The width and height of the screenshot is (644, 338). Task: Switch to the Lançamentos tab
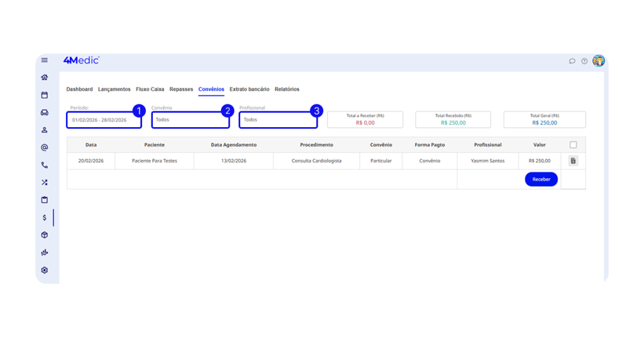tap(114, 89)
